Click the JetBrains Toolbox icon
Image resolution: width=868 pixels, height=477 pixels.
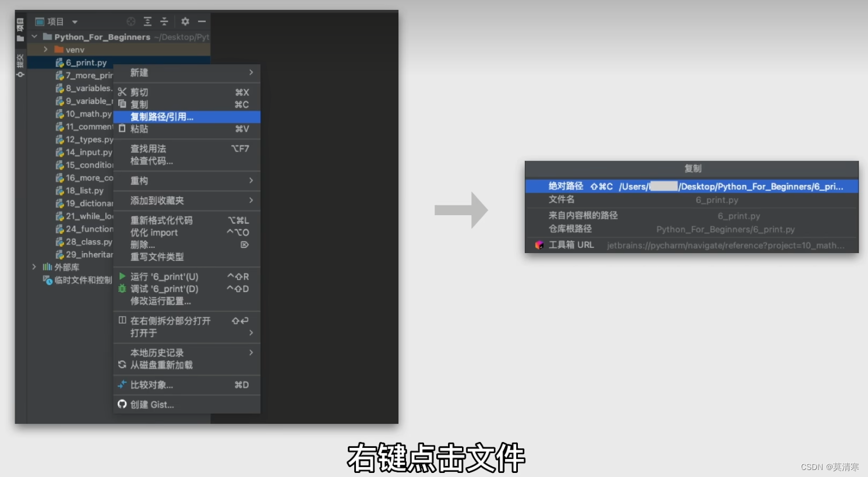click(539, 245)
